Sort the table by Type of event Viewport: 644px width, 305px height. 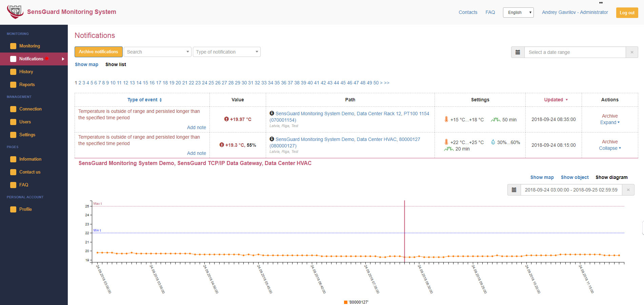[144, 100]
